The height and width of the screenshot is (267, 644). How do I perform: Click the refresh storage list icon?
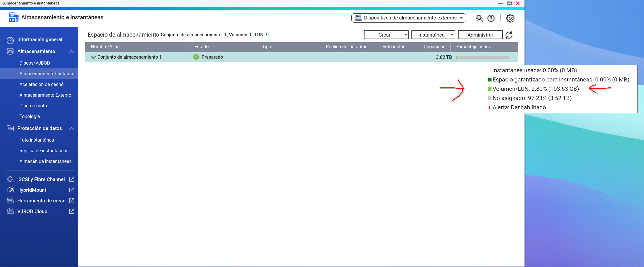(509, 35)
